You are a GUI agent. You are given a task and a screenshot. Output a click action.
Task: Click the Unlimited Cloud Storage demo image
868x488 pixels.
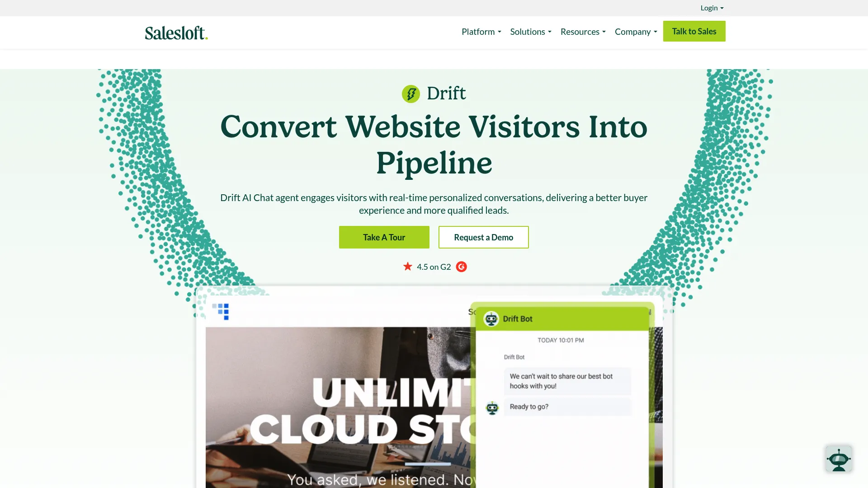pos(338,407)
